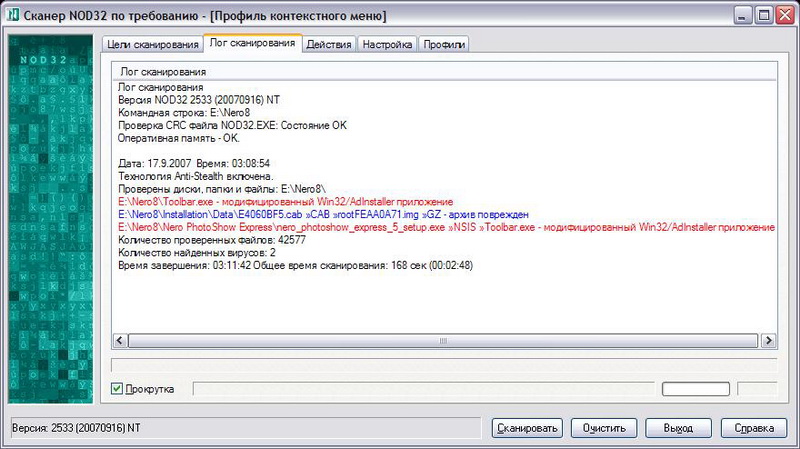
Task: Open the Настройка tab
Action: pyautogui.click(x=387, y=44)
